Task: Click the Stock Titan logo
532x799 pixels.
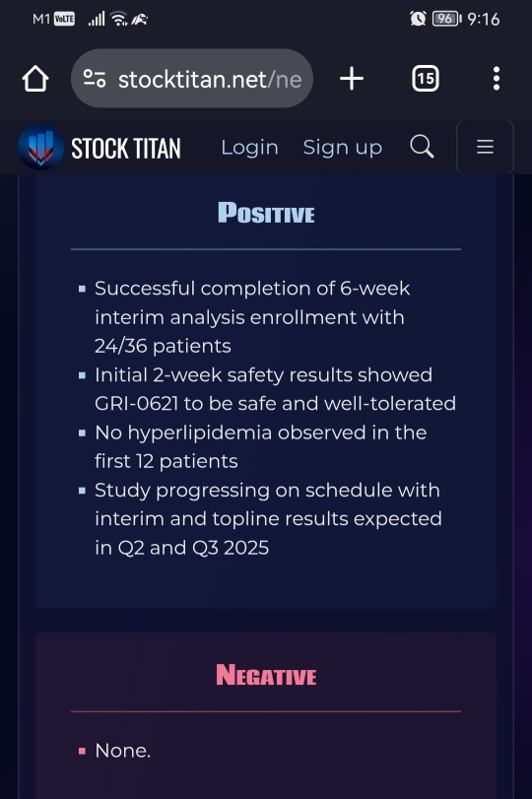Action: [100, 148]
